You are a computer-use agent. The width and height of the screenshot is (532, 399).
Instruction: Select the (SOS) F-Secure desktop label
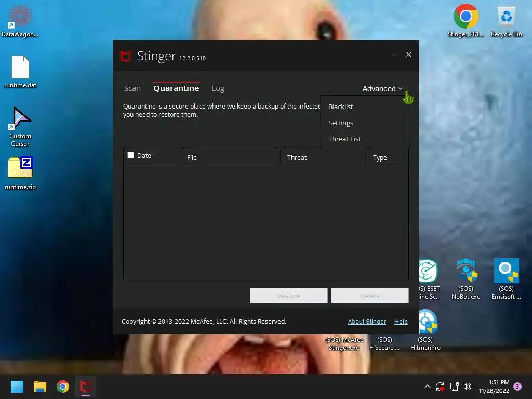coord(384,343)
